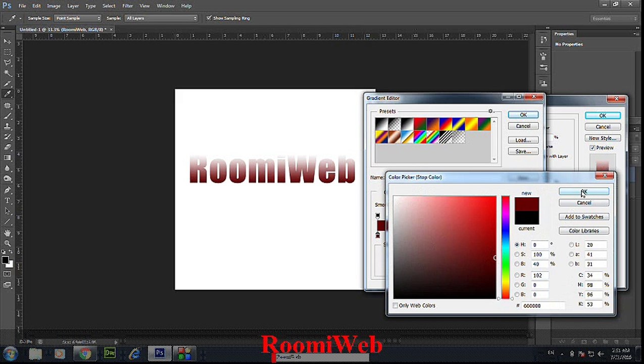Select the Clone Stamp tool
This screenshot has height=364, width=644.
click(x=8, y=126)
